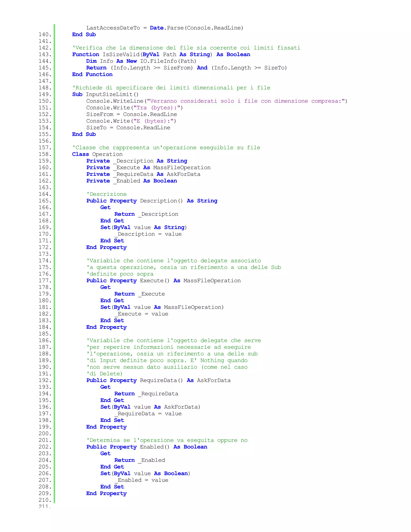Click comment 'di Delete) on line 191
Screen dimensions: 411x532
104,374
